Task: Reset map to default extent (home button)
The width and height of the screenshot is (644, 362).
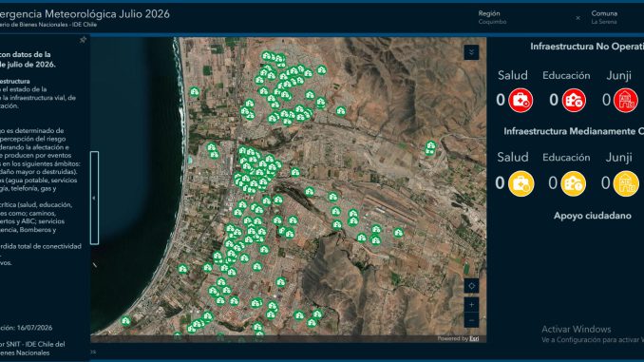Action: (471, 286)
